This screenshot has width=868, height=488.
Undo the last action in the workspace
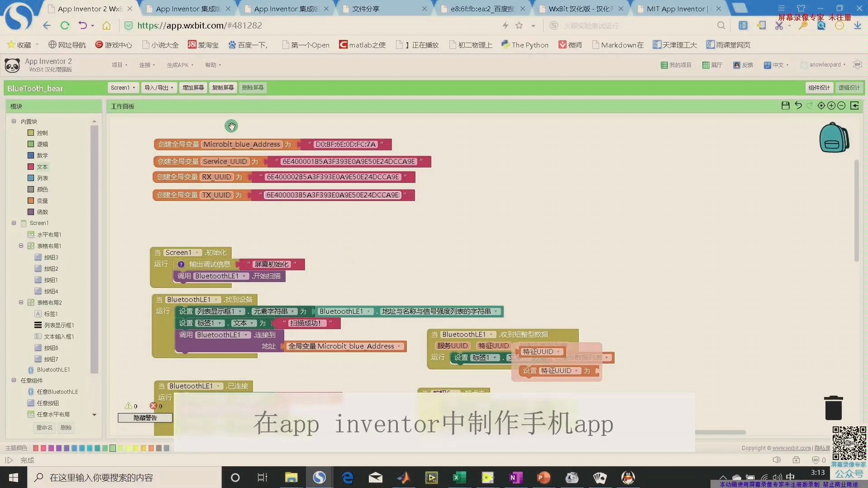798,105
